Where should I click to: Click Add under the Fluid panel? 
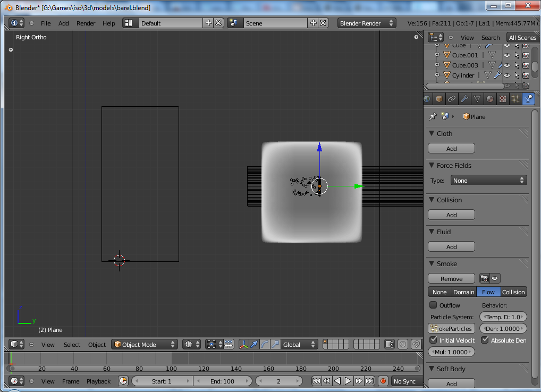pos(451,246)
